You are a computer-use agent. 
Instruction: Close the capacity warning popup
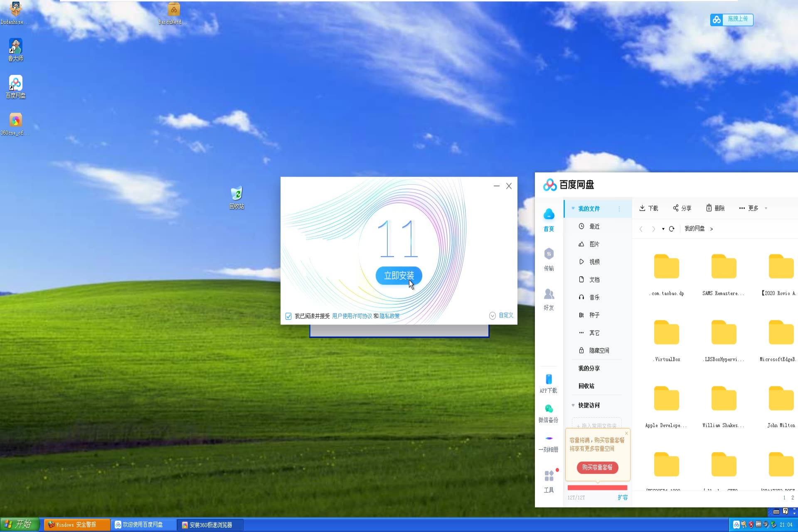pyautogui.click(x=626, y=433)
